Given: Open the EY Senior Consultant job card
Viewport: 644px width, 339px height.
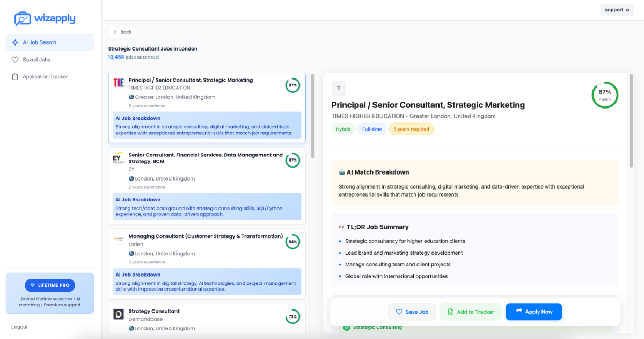Looking at the screenshot, I should (207, 186).
